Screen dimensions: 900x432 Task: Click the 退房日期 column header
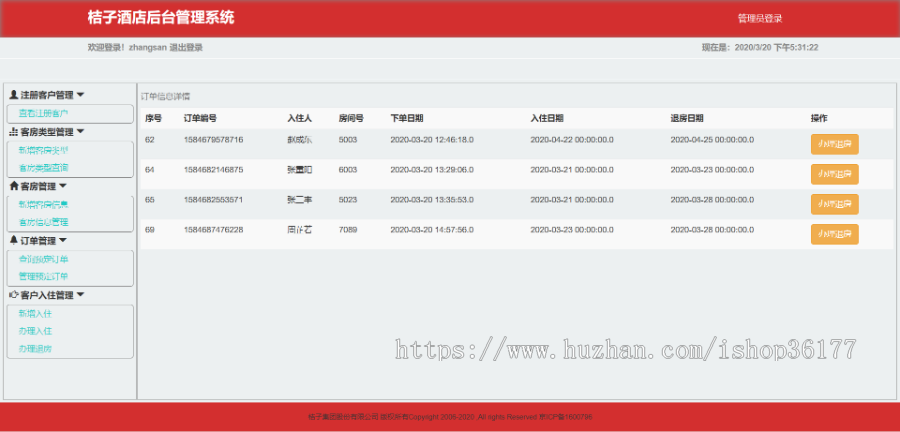coord(686,118)
